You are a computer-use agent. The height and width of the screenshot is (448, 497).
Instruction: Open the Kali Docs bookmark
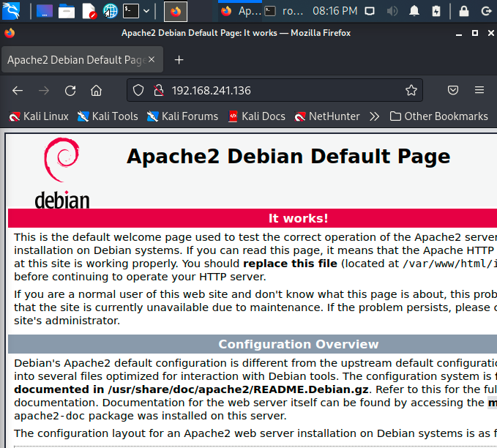pyautogui.click(x=257, y=116)
